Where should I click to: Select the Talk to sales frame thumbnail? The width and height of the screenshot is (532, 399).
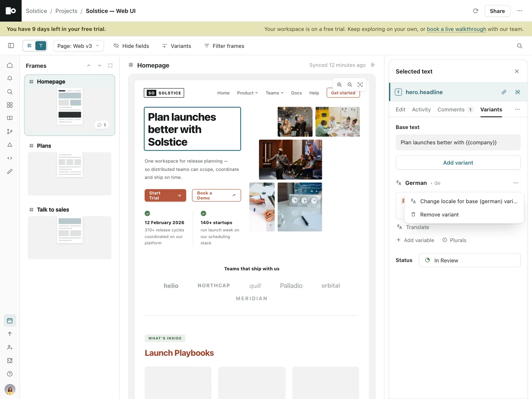coord(69,237)
